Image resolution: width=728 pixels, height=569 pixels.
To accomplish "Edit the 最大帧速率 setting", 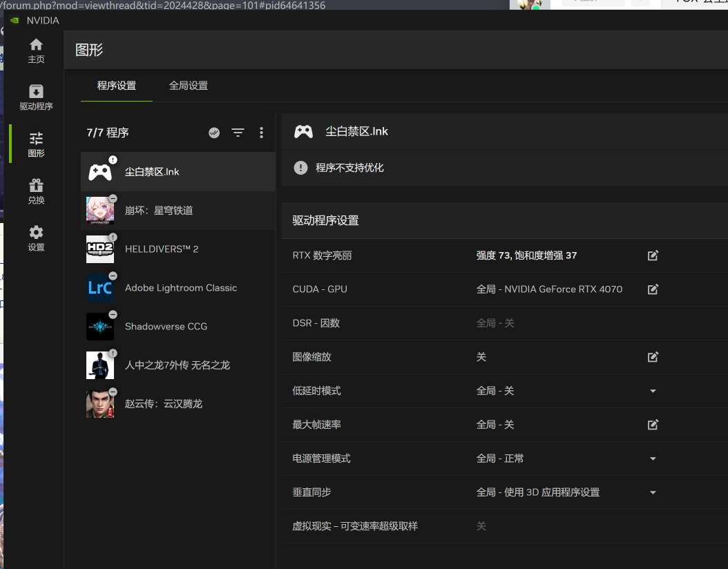I will coord(653,425).
